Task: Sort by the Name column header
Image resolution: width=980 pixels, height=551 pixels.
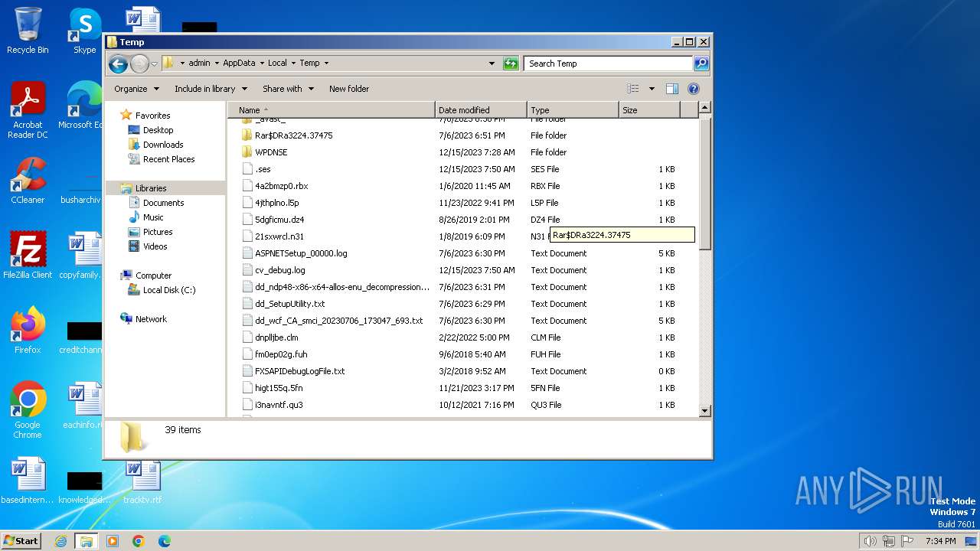Action: (x=331, y=110)
